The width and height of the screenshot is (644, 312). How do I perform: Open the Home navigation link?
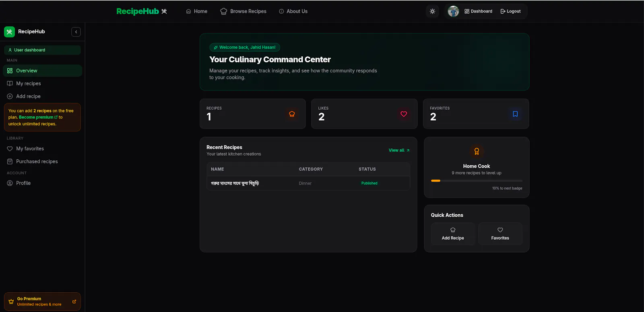[x=196, y=11]
